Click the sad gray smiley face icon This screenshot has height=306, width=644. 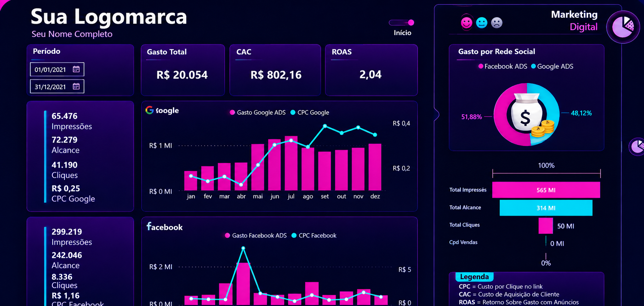pos(497,23)
